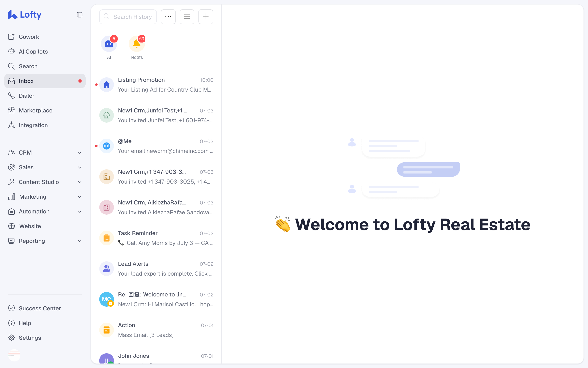The width and height of the screenshot is (588, 368).
Task: Open the Junfei Test group conversation
Action: tap(156, 115)
